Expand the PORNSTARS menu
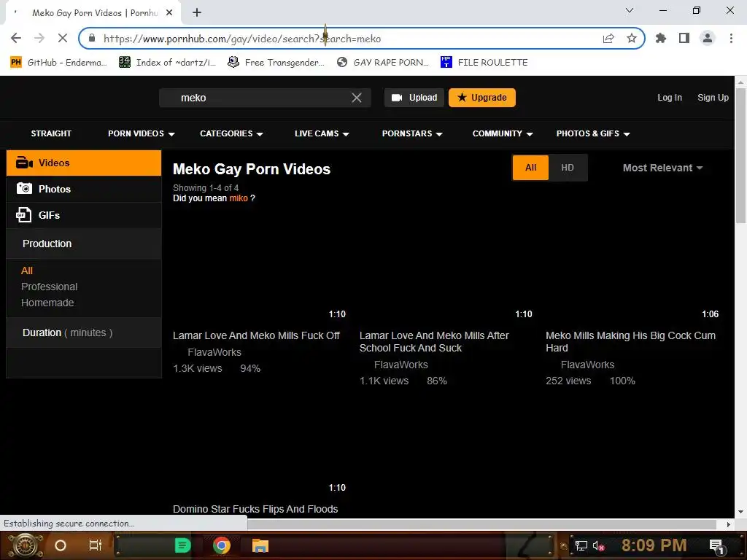747x560 pixels. (412, 134)
